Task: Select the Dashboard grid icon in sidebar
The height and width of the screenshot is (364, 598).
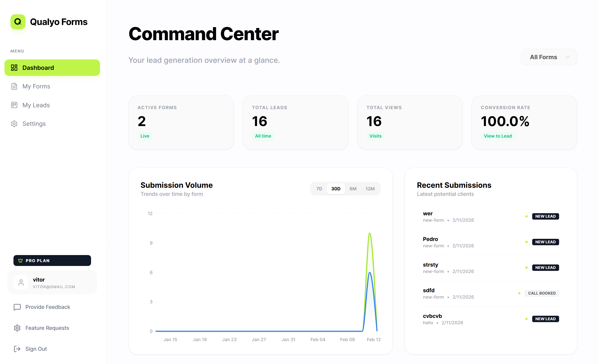Action: pos(14,68)
